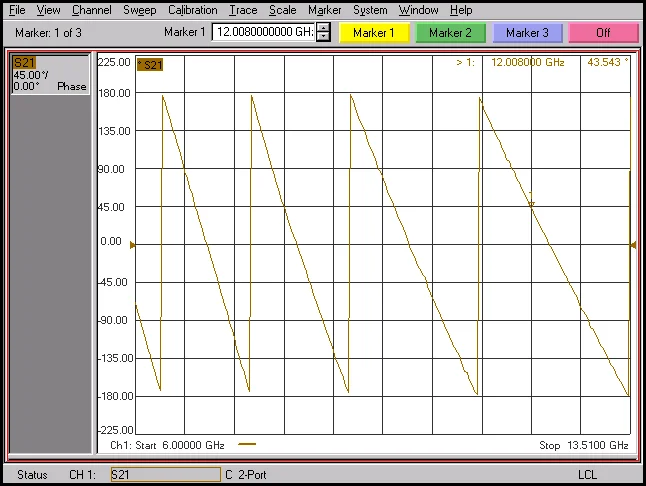646x486 pixels.
Task: Click the left reference level arrow indicator
Action: 134,244
